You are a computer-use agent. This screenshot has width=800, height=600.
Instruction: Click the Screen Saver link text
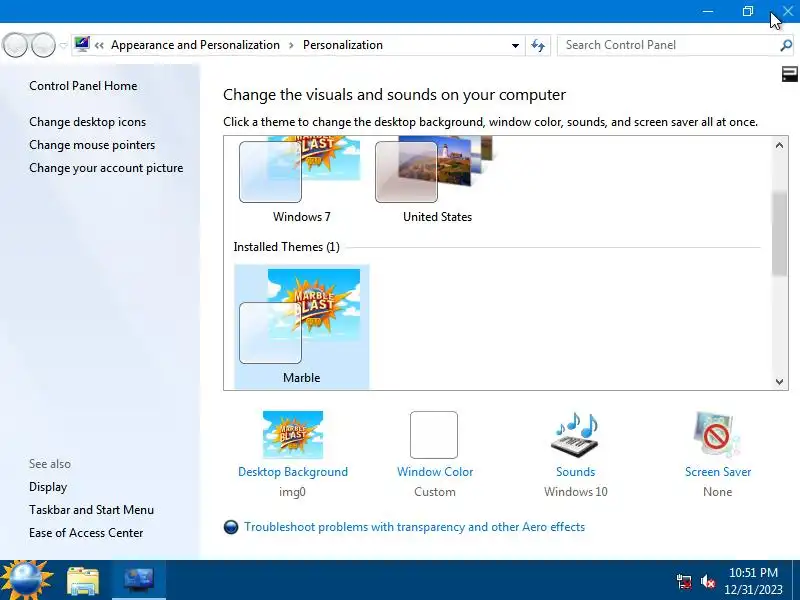coord(718,472)
